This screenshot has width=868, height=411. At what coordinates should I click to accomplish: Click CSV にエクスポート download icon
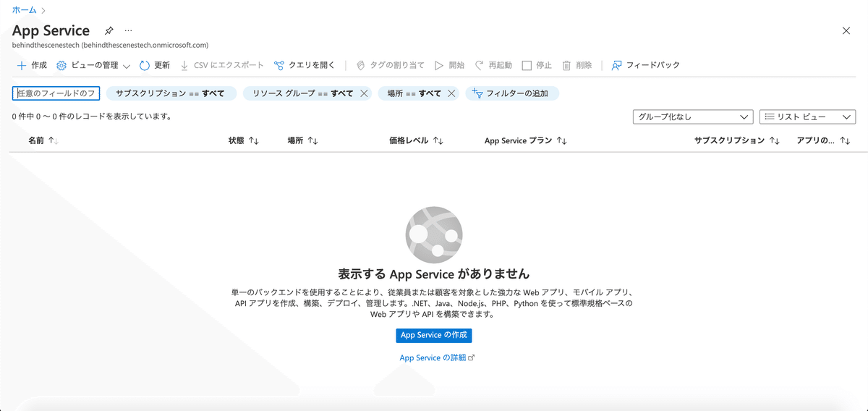[x=185, y=65]
